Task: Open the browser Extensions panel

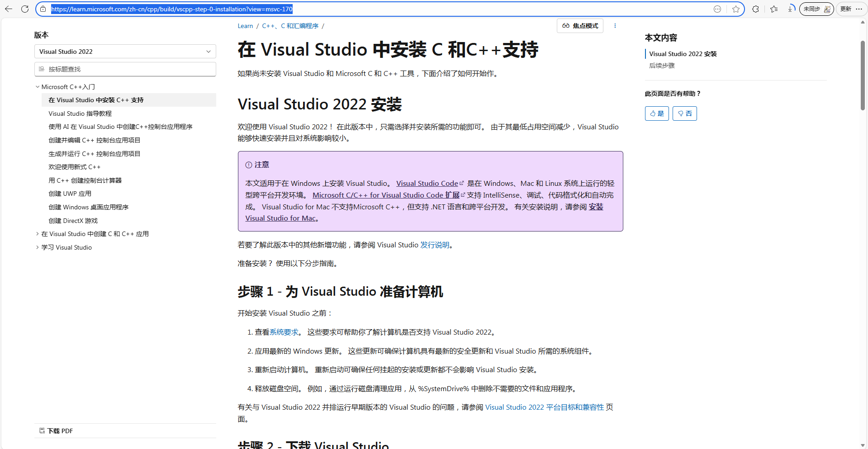Action: (755, 9)
